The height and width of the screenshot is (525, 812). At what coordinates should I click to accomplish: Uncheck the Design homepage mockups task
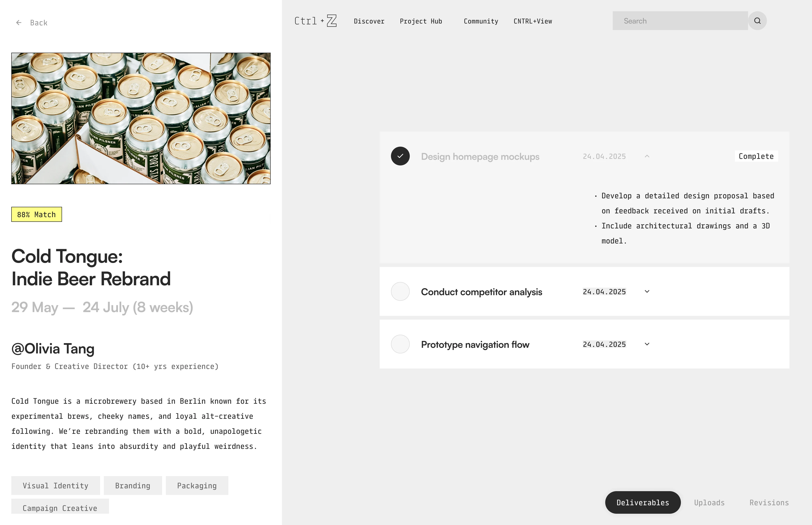click(400, 156)
